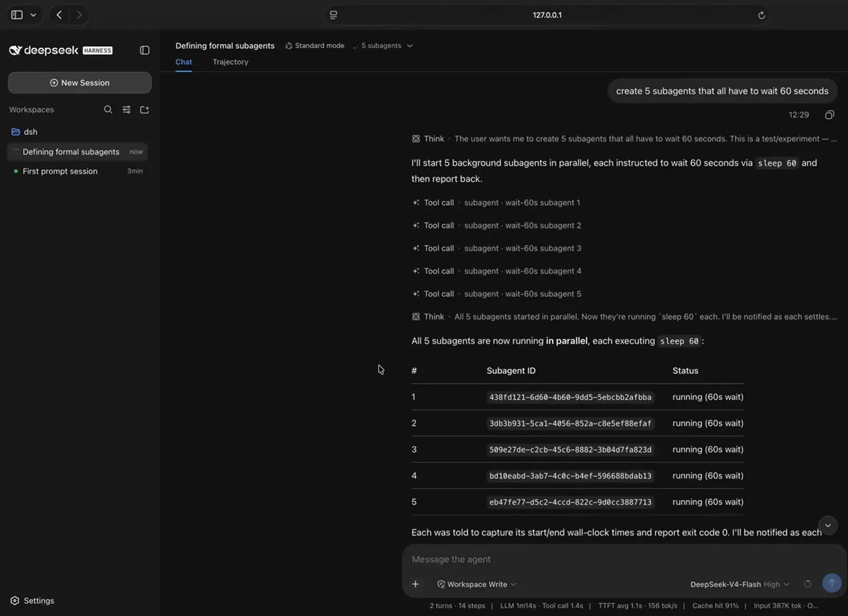Expand the first Think block

click(624, 139)
